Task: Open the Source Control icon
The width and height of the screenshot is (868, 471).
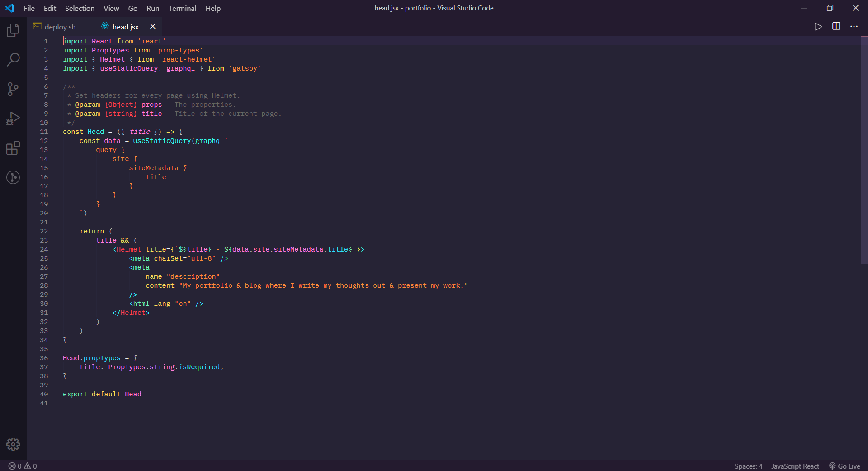Action: click(x=13, y=89)
